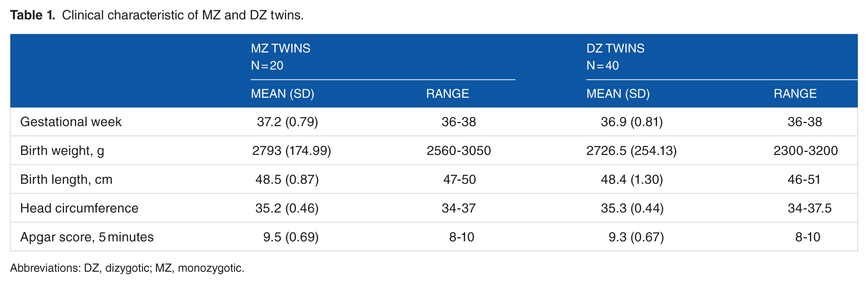Select the N=40 sample size text
The height and width of the screenshot is (284, 868).
click(602, 65)
